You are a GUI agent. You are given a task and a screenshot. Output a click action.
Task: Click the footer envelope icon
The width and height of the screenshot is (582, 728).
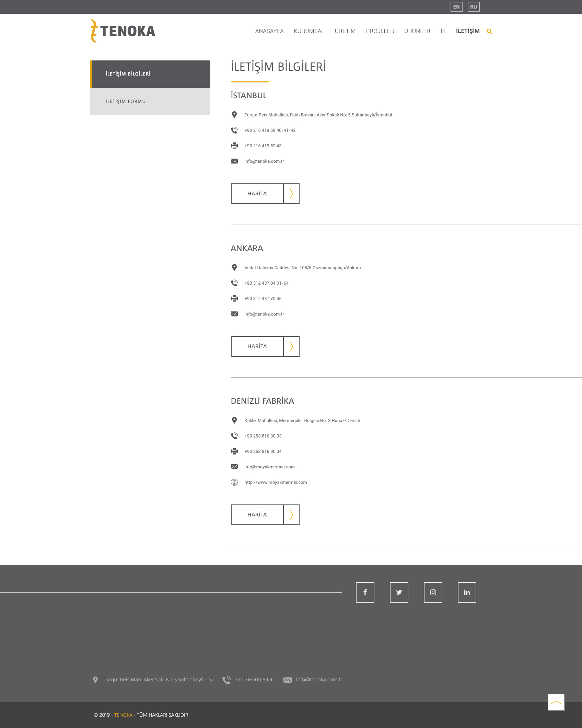(288, 680)
